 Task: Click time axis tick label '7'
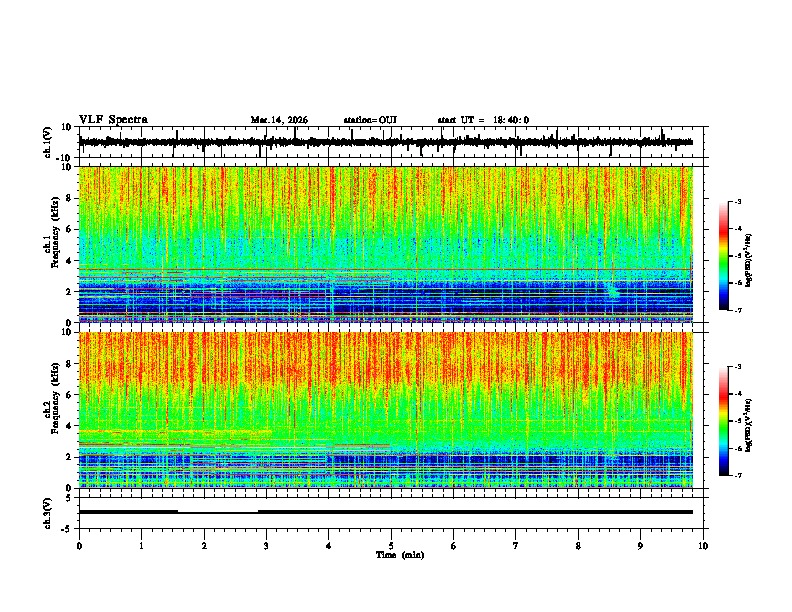click(516, 546)
